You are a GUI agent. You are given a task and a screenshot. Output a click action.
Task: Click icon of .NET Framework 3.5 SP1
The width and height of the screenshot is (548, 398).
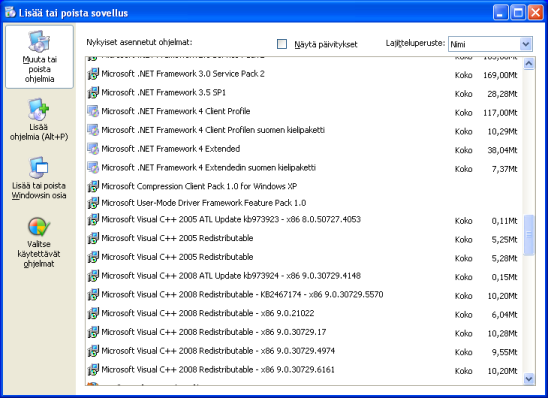click(93, 93)
